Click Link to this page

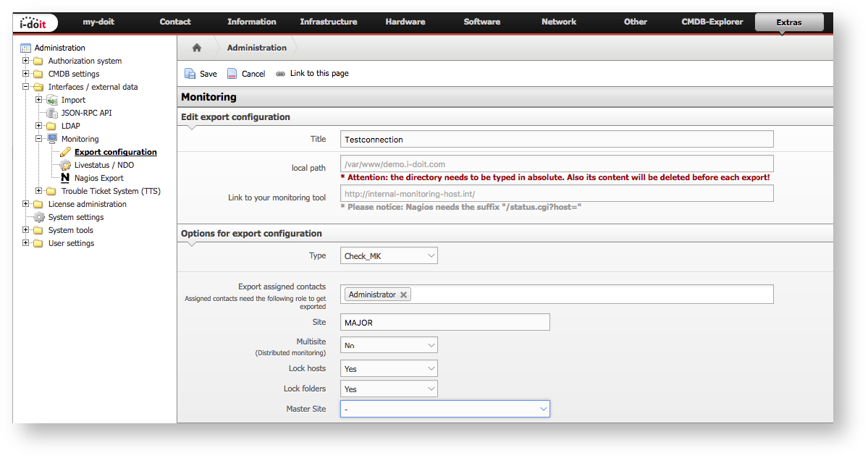click(319, 73)
